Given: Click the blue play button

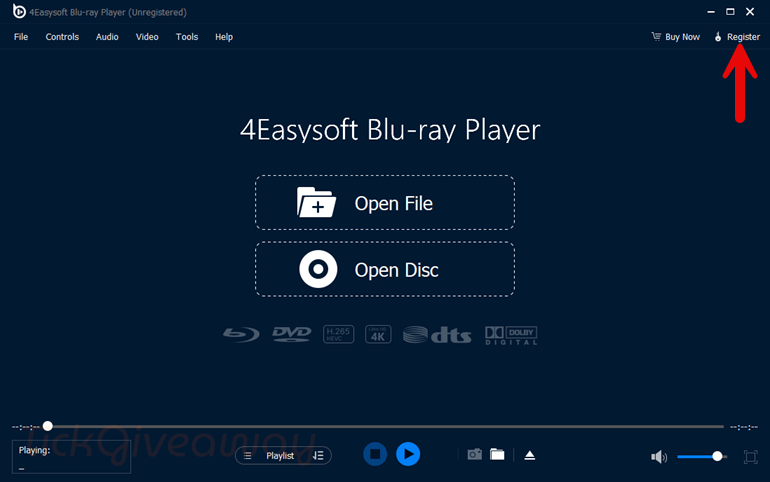Looking at the screenshot, I should click(408, 454).
